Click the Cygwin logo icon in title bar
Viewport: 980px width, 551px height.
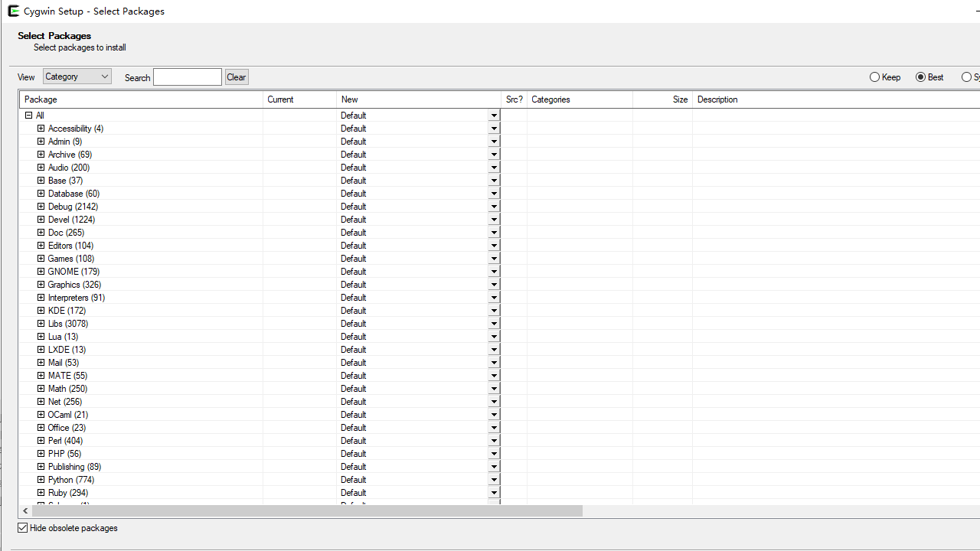[13, 11]
